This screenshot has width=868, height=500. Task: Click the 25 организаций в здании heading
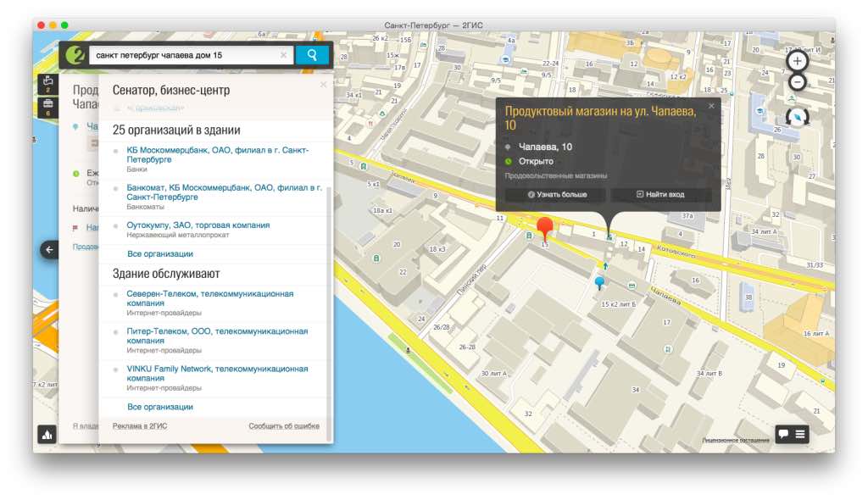point(176,131)
